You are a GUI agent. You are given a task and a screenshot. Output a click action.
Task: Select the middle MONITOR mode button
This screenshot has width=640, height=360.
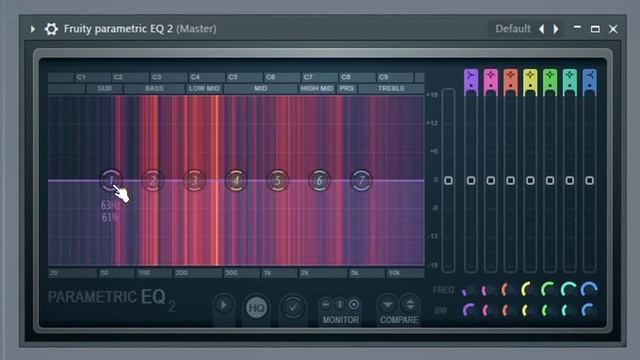pyautogui.click(x=340, y=304)
